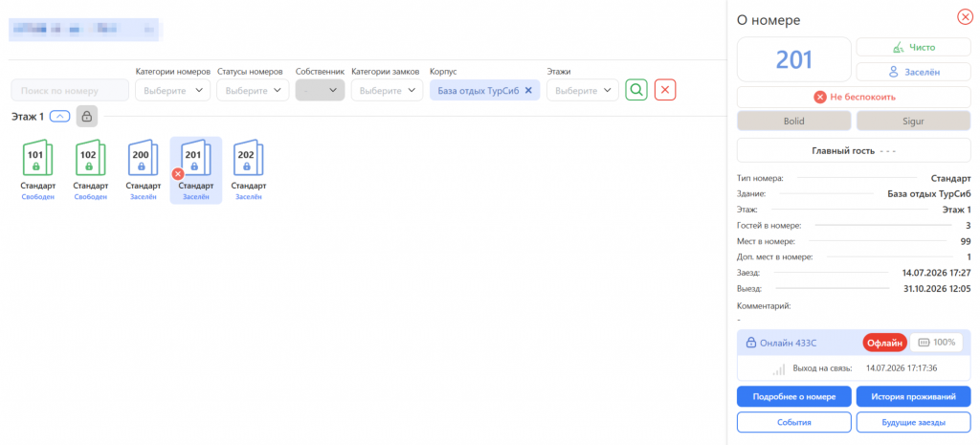Click the red do-not-disturb badge on room 201
Viewport: 980px width, 445px height.
(x=177, y=174)
